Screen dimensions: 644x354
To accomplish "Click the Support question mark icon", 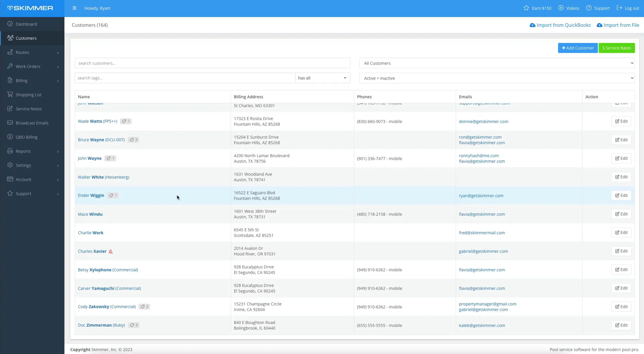I will pyautogui.click(x=589, y=8).
